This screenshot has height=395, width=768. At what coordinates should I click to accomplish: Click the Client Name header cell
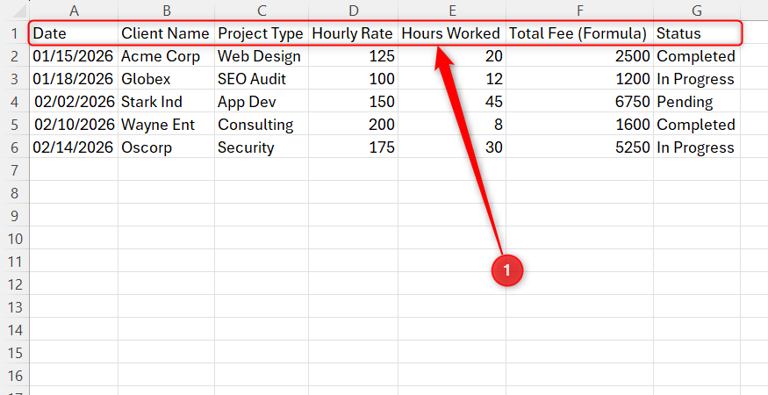click(x=167, y=33)
